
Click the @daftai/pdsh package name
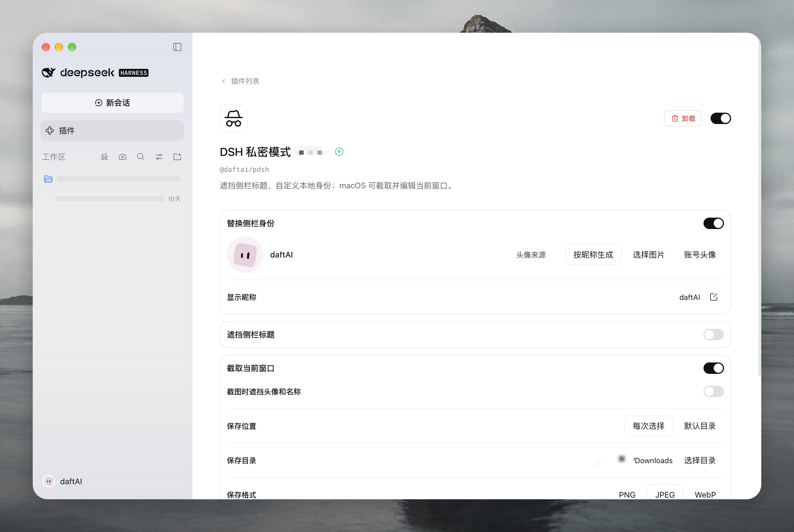(244, 170)
